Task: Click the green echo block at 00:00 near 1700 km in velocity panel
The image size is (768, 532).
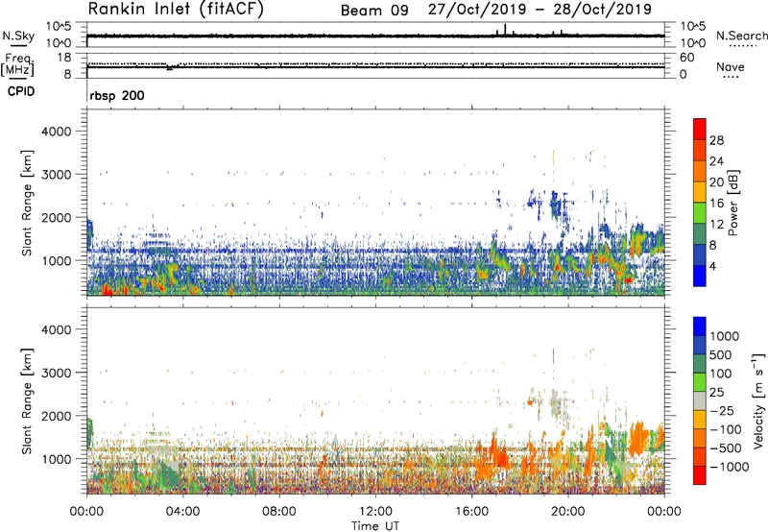Action: tap(89, 433)
